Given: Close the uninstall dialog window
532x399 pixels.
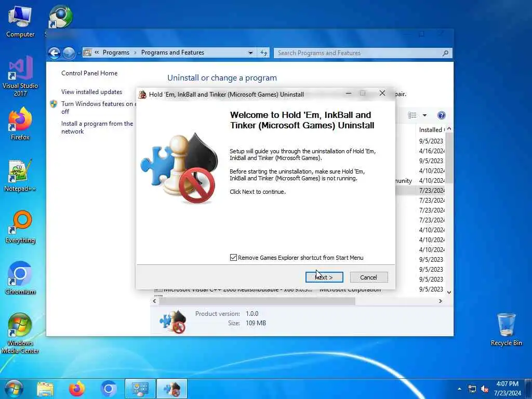Looking at the screenshot, I should [382, 94].
